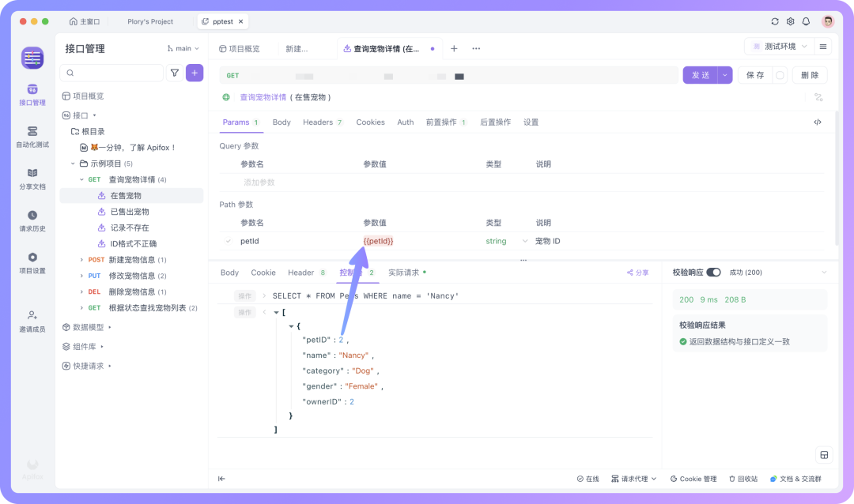Click the Apifox project logo icon

pos(32,58)
